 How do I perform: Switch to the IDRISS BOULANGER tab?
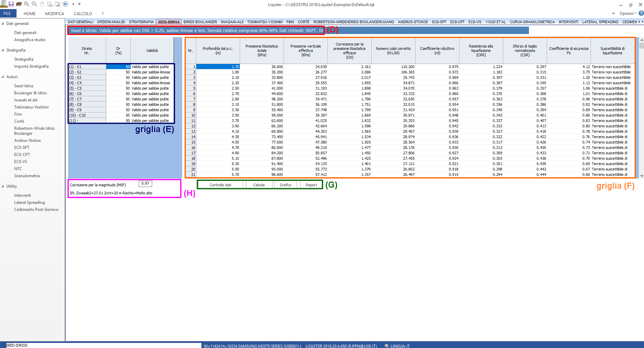pos(200,22)
